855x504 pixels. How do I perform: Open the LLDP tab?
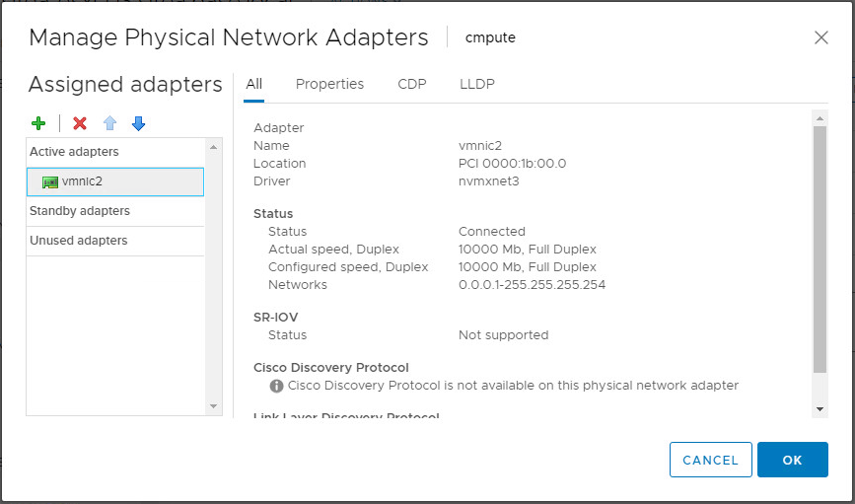(x=477, y=84)
